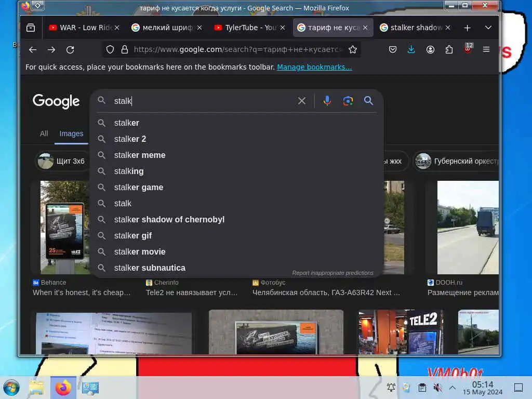Viewport: 532px width, 399px height.
Task: Click the Google logo
Action: point(56,101)
